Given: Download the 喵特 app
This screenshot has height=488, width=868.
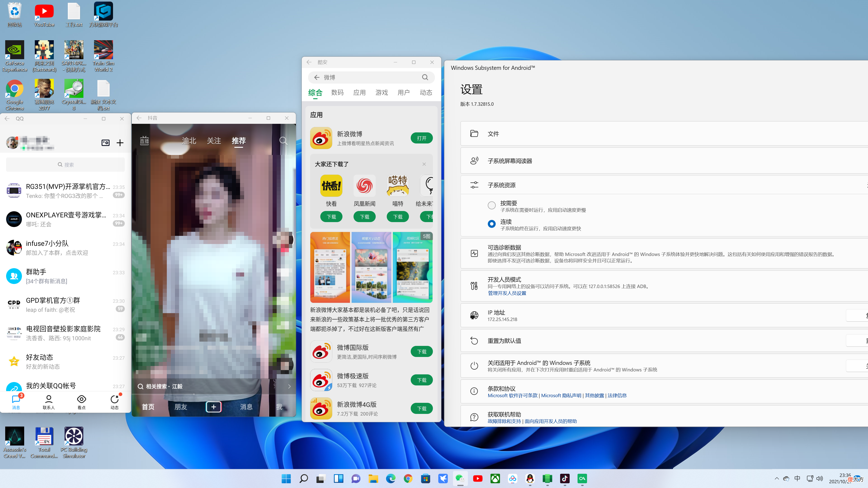Looking at the screenshot, I should (398, 217).
